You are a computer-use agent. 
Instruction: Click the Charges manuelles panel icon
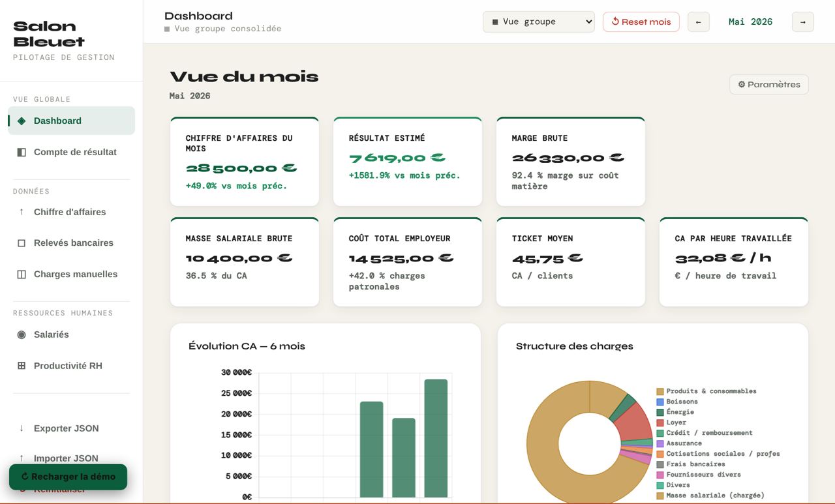[x=22, y=274]
